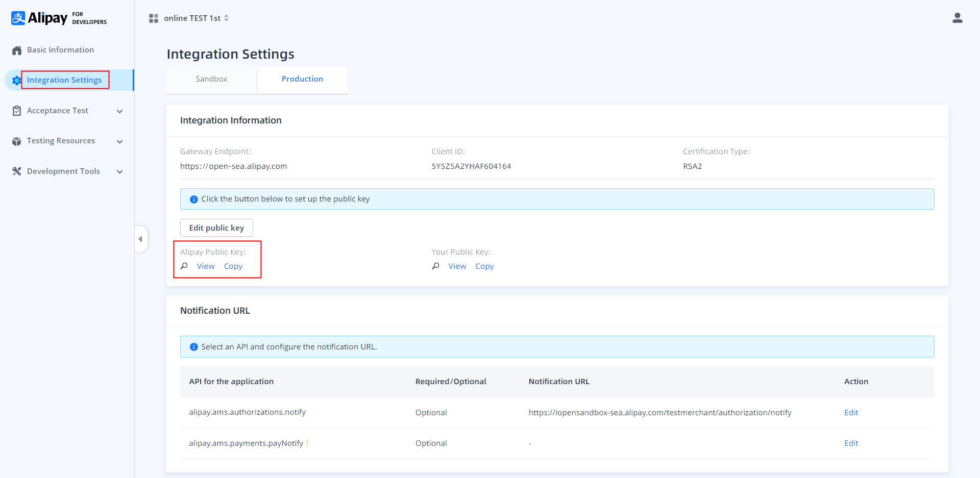The height and width of the screenshot is (478, 980).
Task: Click the Basic Information home icon
Action: pos(17,51)
